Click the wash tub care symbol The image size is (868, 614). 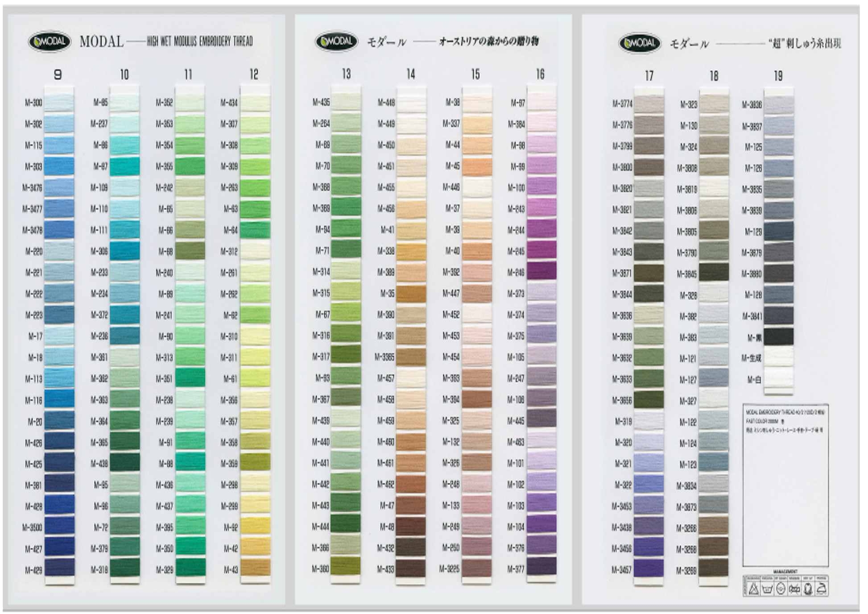(x=767, y=589)
